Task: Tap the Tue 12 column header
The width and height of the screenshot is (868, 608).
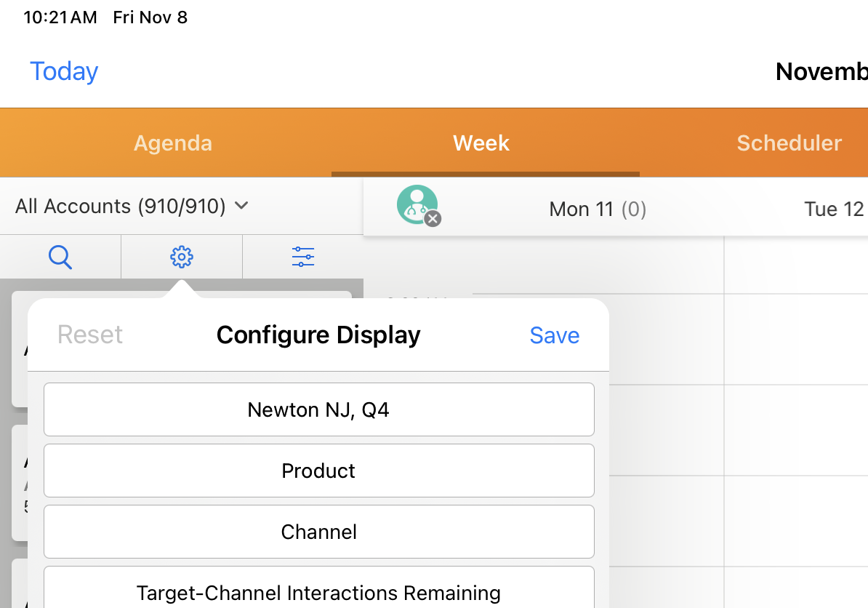Action: point(833,209)
